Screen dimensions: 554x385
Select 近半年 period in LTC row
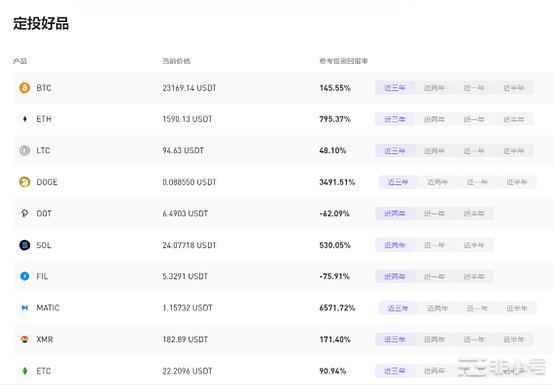click(514, 150)
